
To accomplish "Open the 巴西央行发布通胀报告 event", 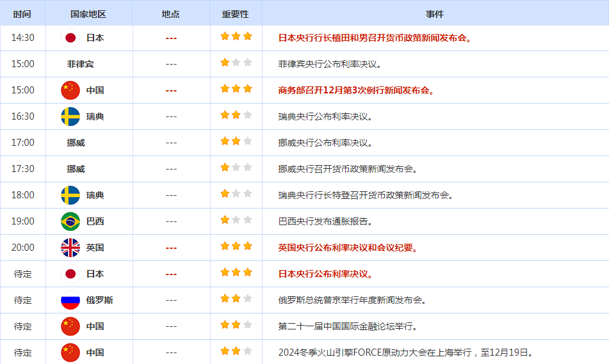I will 325,221.
